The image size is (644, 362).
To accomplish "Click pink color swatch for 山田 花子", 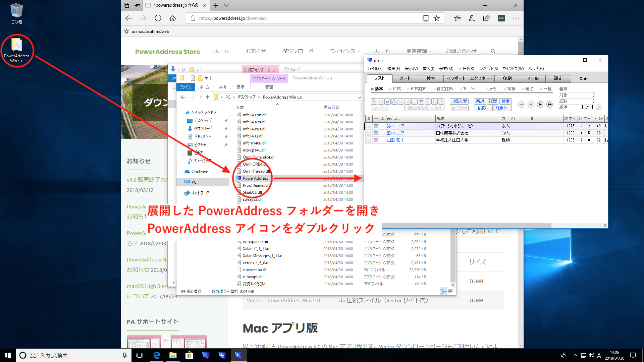I will click(376, 140).
